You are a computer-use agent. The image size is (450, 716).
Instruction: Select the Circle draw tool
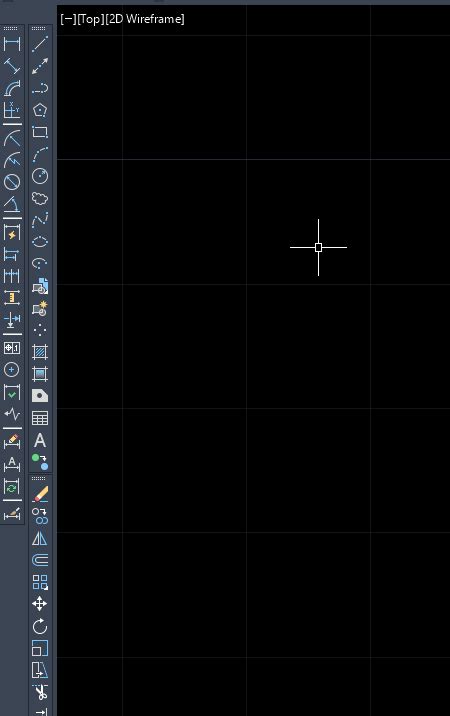(40, 176)
